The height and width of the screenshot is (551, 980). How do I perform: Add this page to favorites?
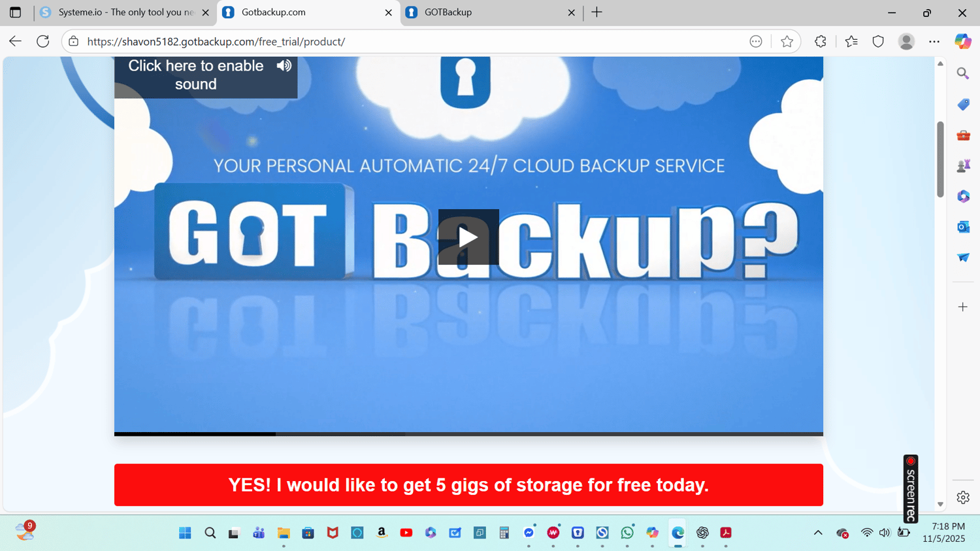(787, 41)
